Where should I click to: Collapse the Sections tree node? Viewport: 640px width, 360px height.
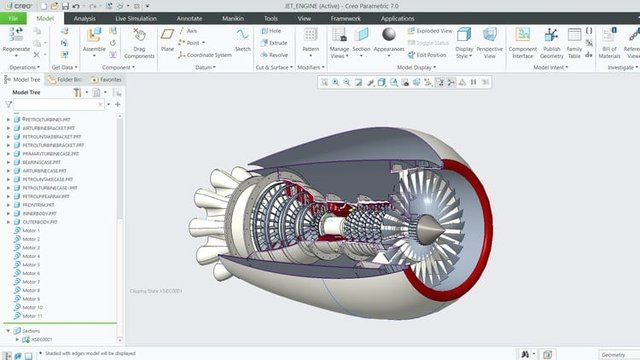[x=8, y=331]
